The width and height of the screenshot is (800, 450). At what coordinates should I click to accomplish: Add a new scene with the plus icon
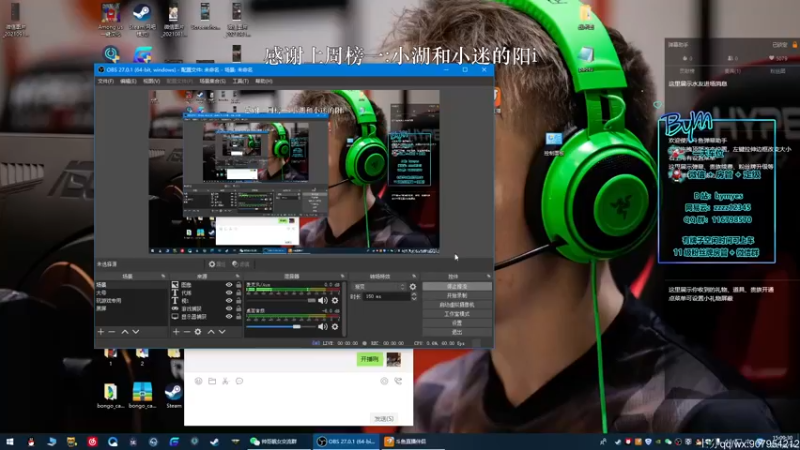pos(101,332)
